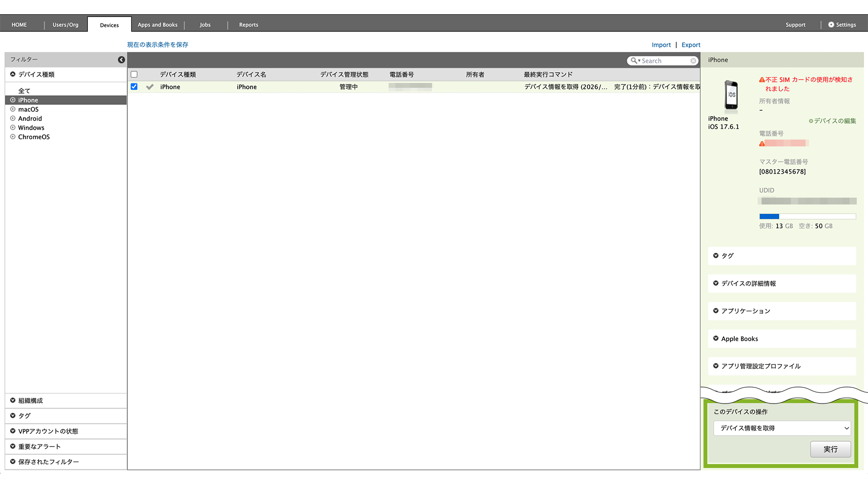Click the Settings gear icon
This screenshot has width=868, height=488.
click(831, 24)
